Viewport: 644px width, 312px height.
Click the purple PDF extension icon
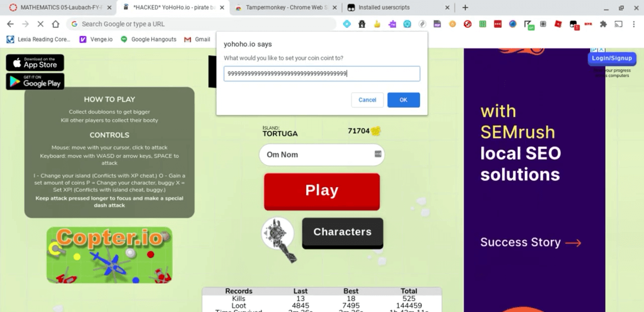click(x=437, y=24)
